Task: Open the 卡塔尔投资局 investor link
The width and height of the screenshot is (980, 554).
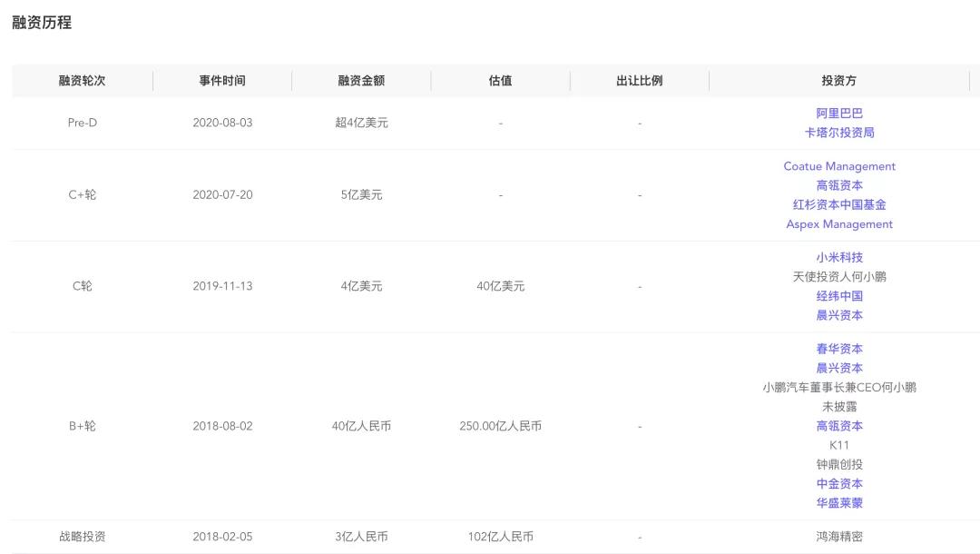Action: point(839,133)
